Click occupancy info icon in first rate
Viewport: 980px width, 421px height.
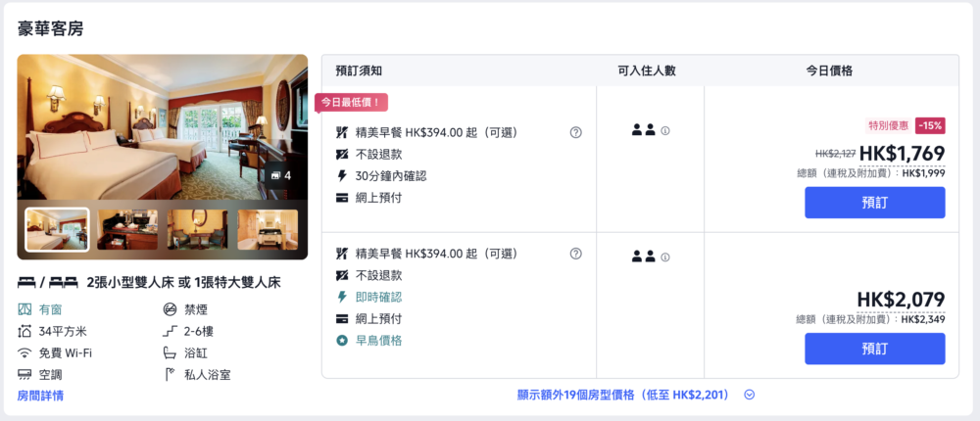coord(665,130)
